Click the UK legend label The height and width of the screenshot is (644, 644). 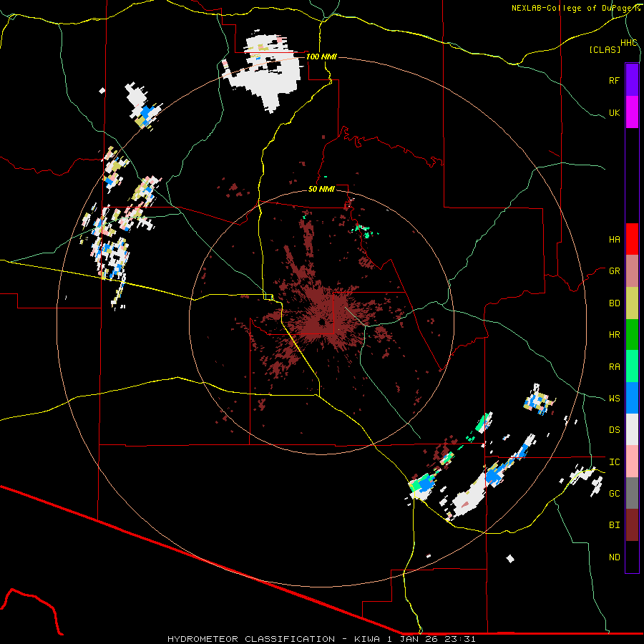click(x=614, y=112)
